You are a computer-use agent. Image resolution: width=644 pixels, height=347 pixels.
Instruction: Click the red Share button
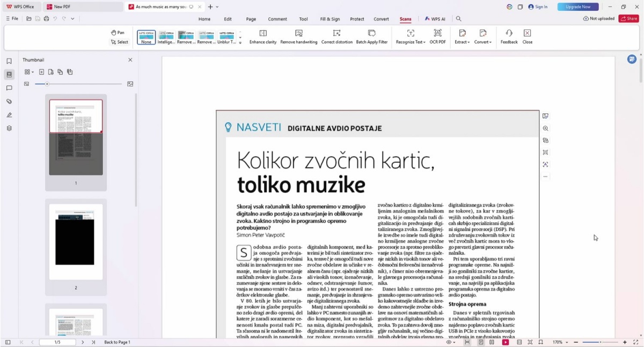point(628,19)
